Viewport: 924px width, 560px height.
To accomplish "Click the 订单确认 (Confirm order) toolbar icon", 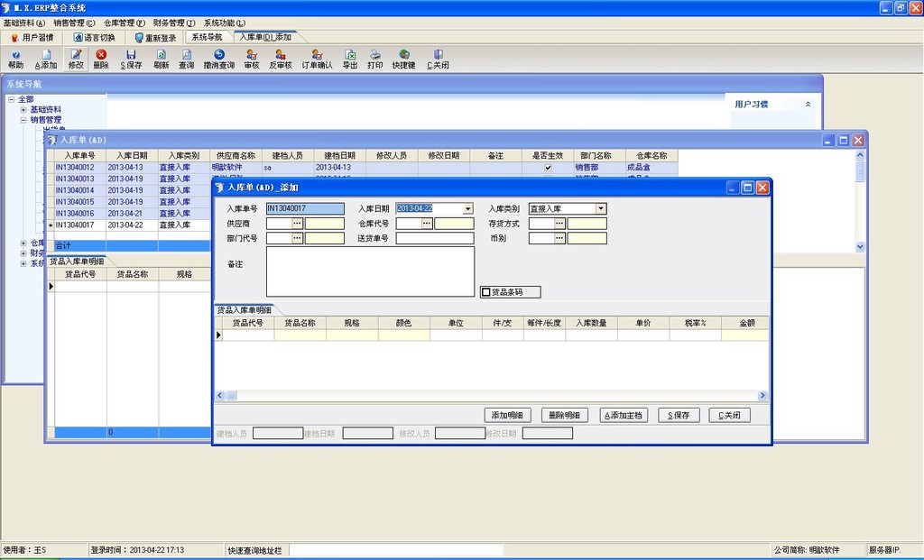I will (x=317, y=55).
